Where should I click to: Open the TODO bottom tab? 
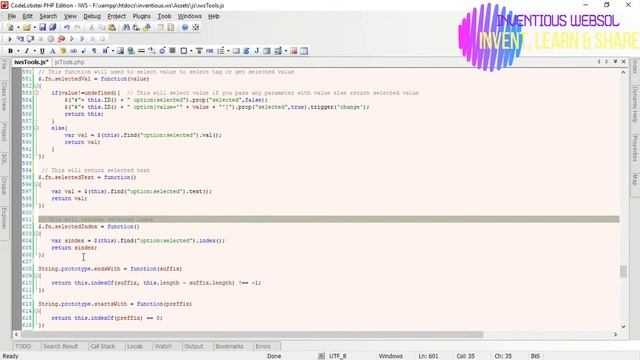pos(23,346)
